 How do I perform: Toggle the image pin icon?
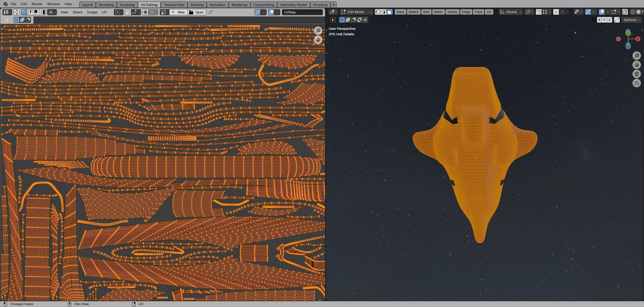point(211,12)
